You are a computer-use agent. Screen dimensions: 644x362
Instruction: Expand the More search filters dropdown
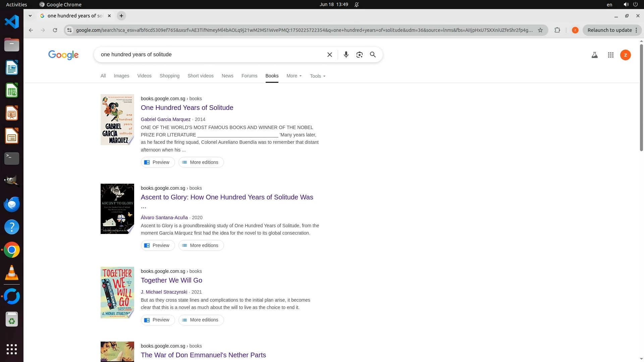[294, 76]
